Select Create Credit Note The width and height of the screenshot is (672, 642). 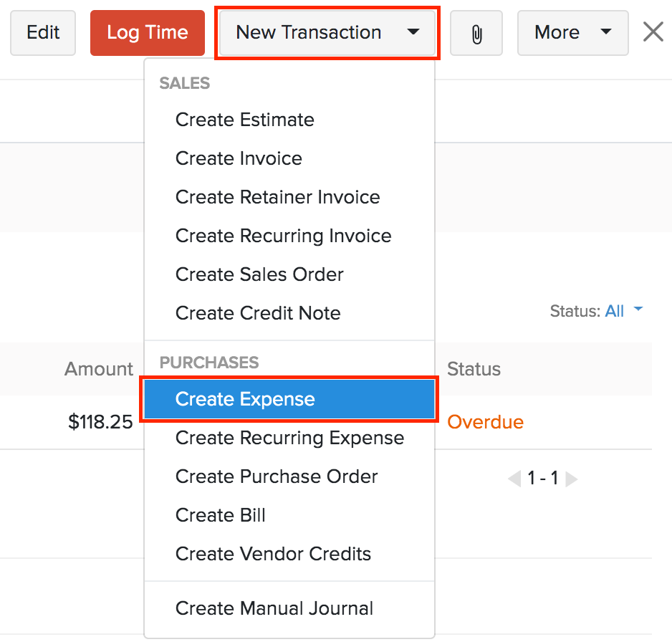[258, 313]
